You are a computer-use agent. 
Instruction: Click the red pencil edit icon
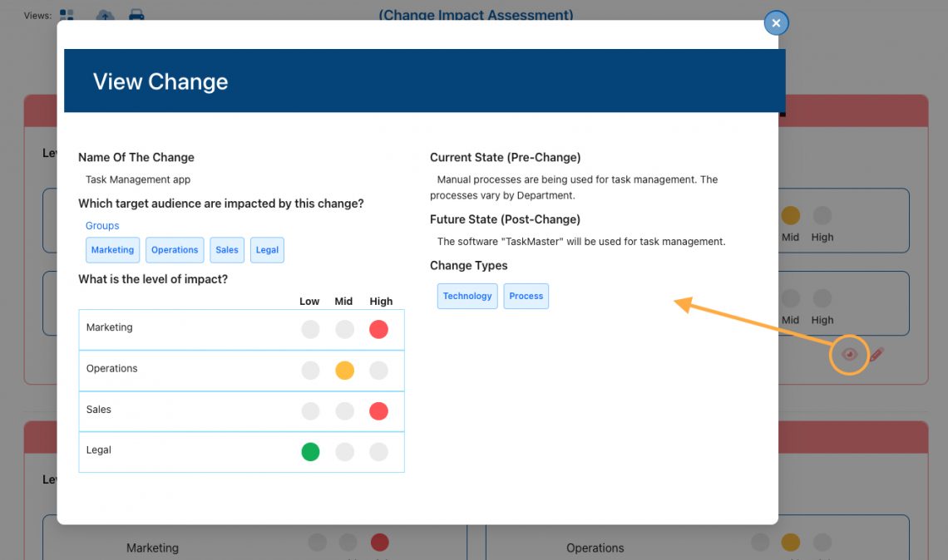[879, 355]
